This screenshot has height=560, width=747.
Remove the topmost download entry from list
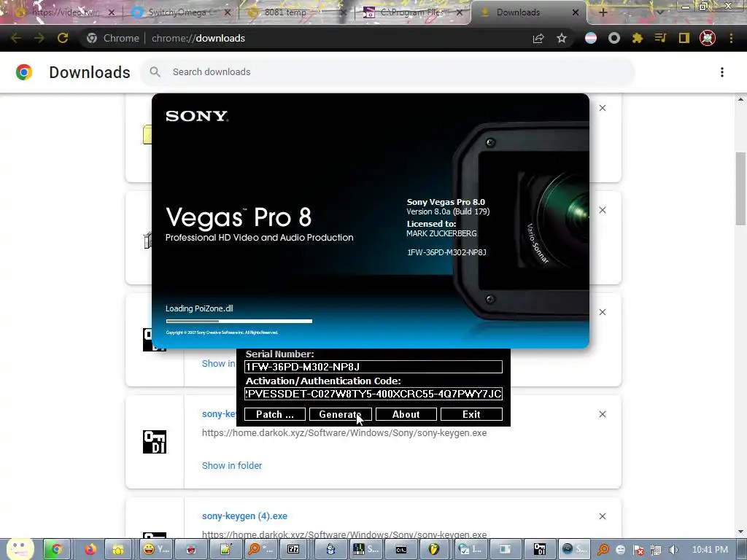[x=603, y=108]
